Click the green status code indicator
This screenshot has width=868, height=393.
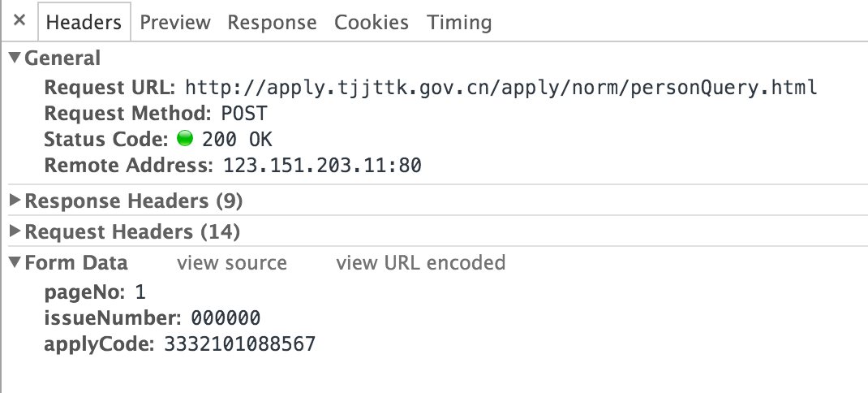pos(185,138)
